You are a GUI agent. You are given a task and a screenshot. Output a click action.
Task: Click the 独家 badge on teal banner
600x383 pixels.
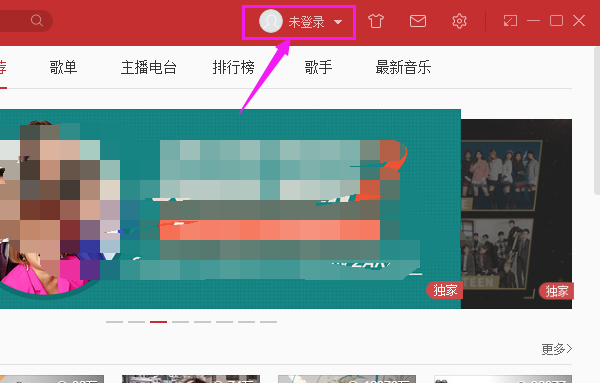pyautogui.click(x=445, y=290)
